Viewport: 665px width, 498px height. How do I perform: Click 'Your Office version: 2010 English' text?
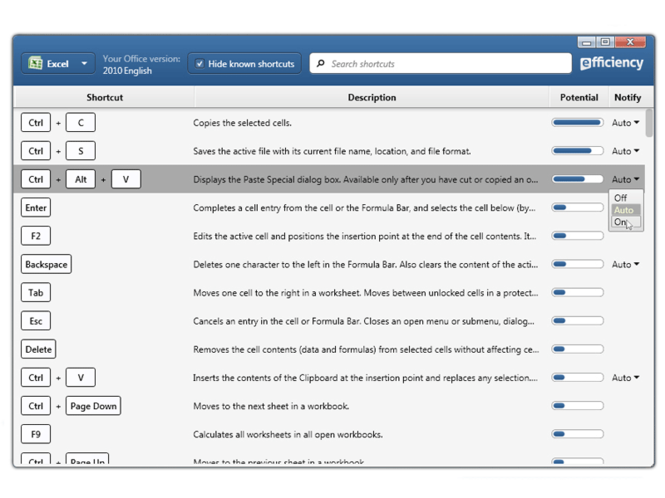point(141,64)
